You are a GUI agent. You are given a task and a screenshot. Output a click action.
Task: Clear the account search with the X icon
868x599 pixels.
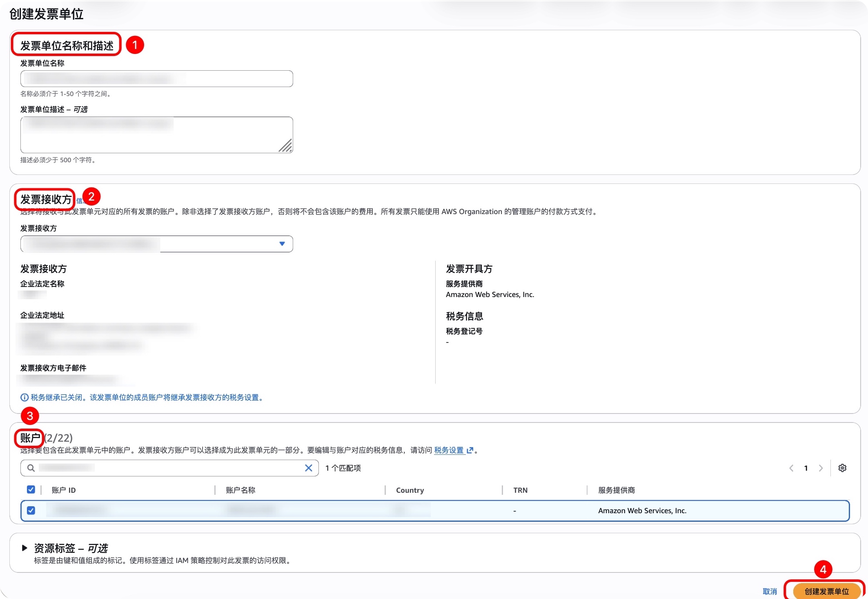[309, 468]
